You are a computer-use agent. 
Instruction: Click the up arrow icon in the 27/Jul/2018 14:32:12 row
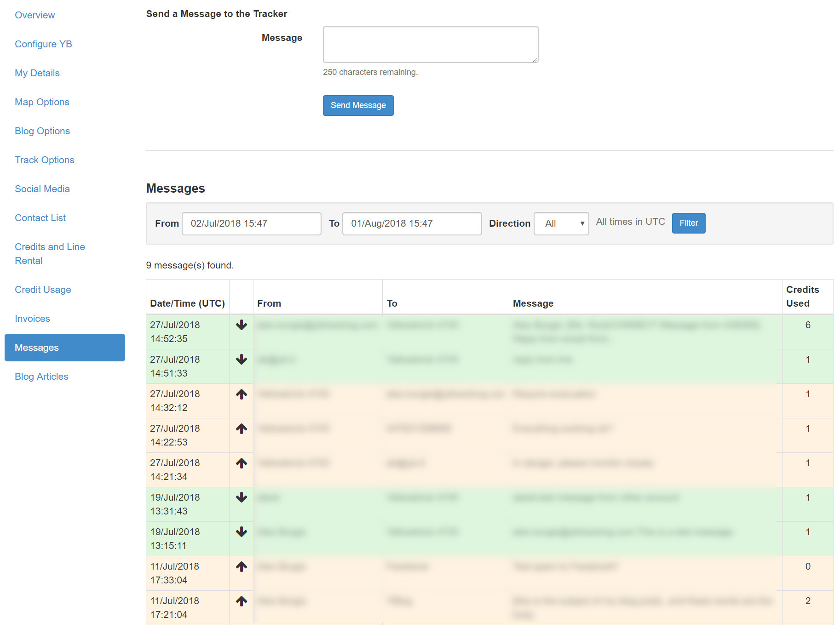(242, 394)
